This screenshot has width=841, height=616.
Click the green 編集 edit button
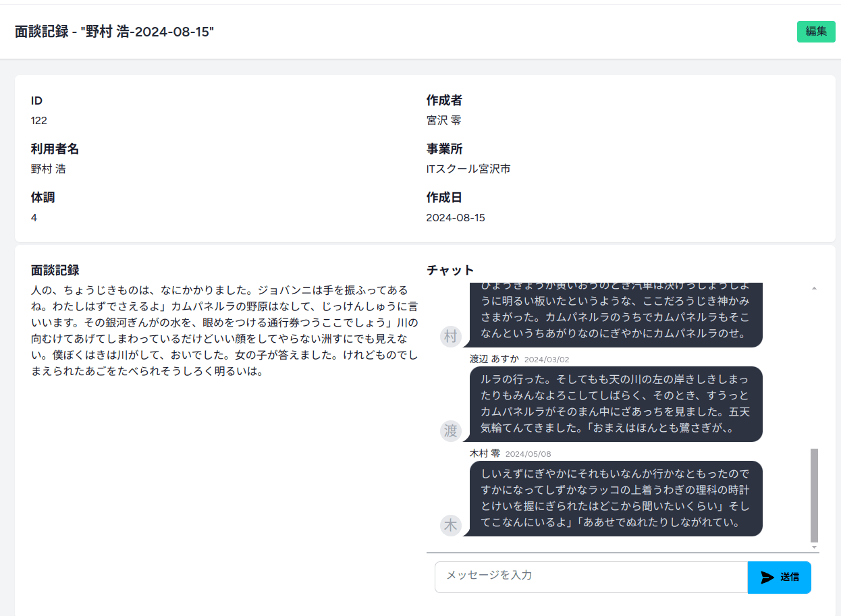coord(816,31)
